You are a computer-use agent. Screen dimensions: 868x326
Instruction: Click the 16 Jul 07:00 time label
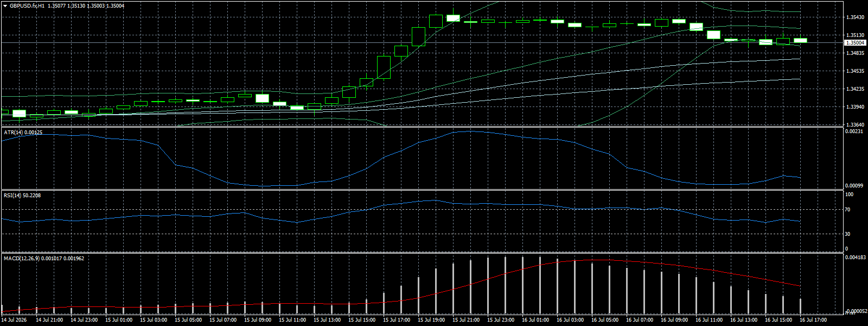[639, 320]
